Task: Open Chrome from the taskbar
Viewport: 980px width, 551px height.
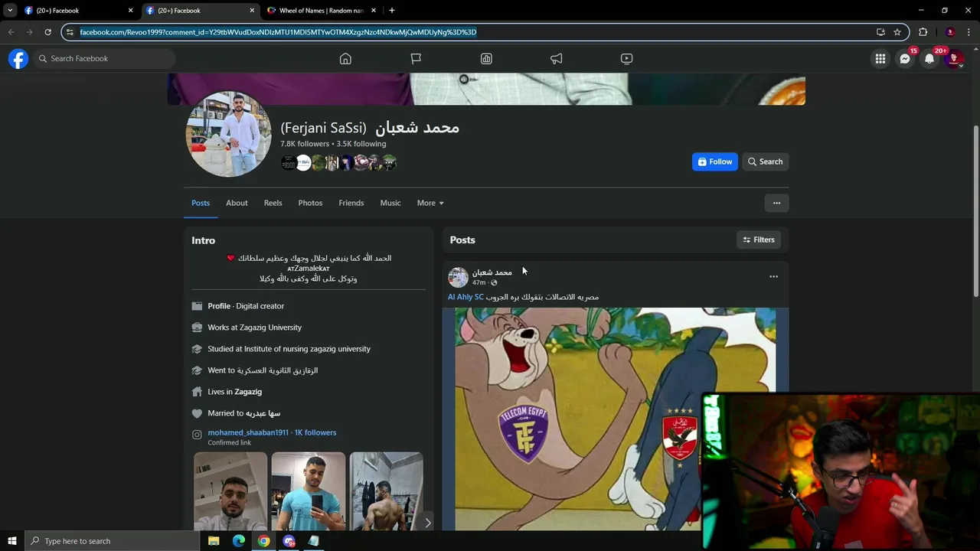Action: (x=263, y=541)
